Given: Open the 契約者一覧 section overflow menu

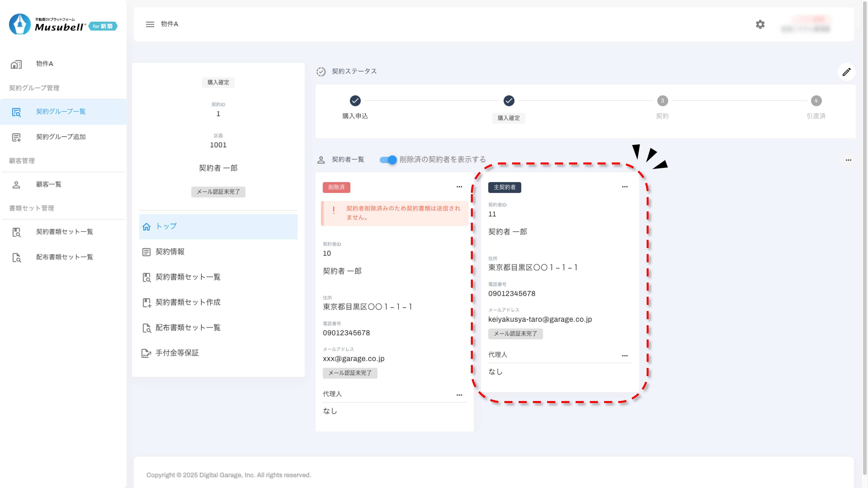Looking at the screenshot, I should pyautogui.click(x=848, y=160).
